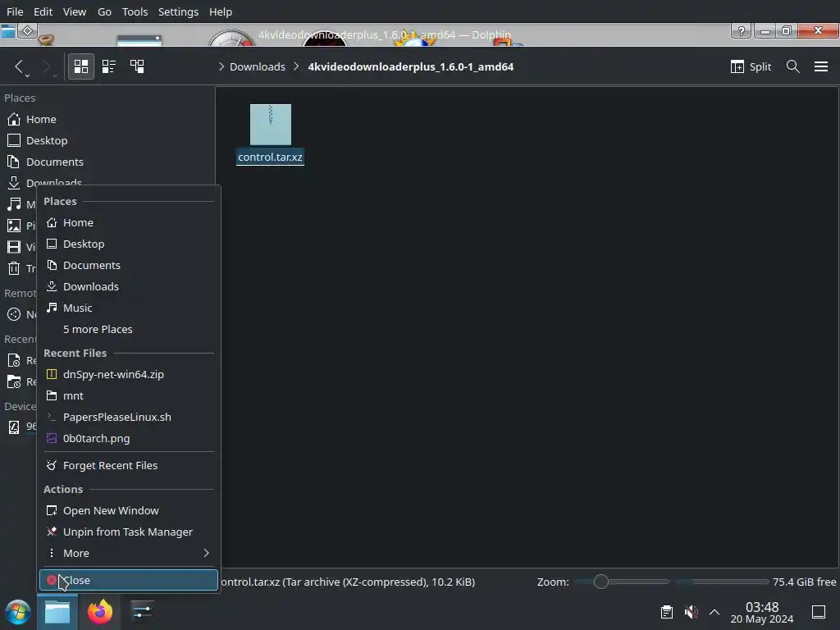Image resolution: width=840 pixels, height=630 pixels.
Task: Click the free disk space bar
Action: coord(722,582)
